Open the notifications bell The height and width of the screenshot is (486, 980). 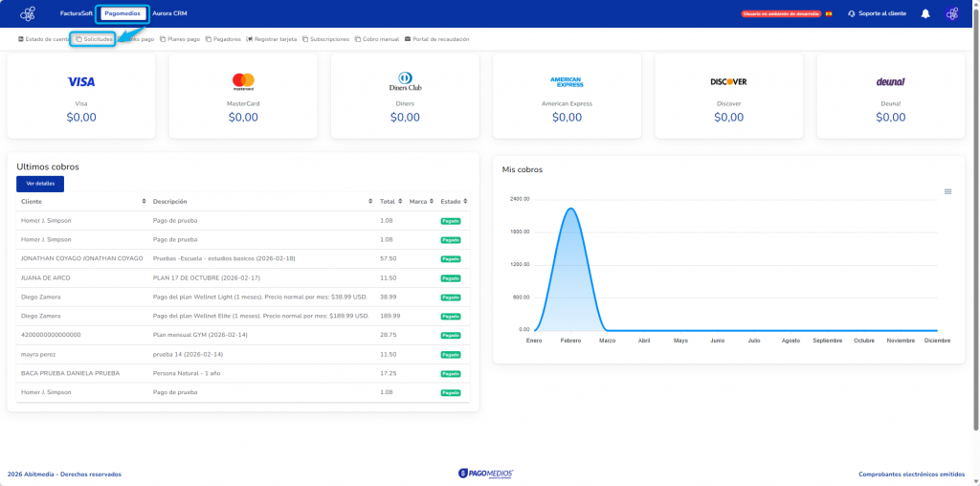(x=925, y=13)
